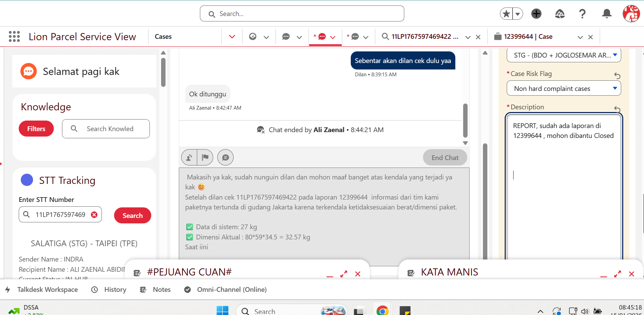644x315 pixels.
Task: Open the Omni-Channel (Online) utility
Action: click(x=225, y=289)
